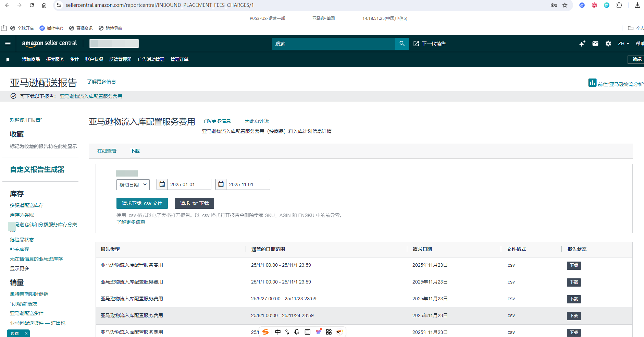
Task: Expand 显示更多... in the 库存 section
Action: [22, 268]
